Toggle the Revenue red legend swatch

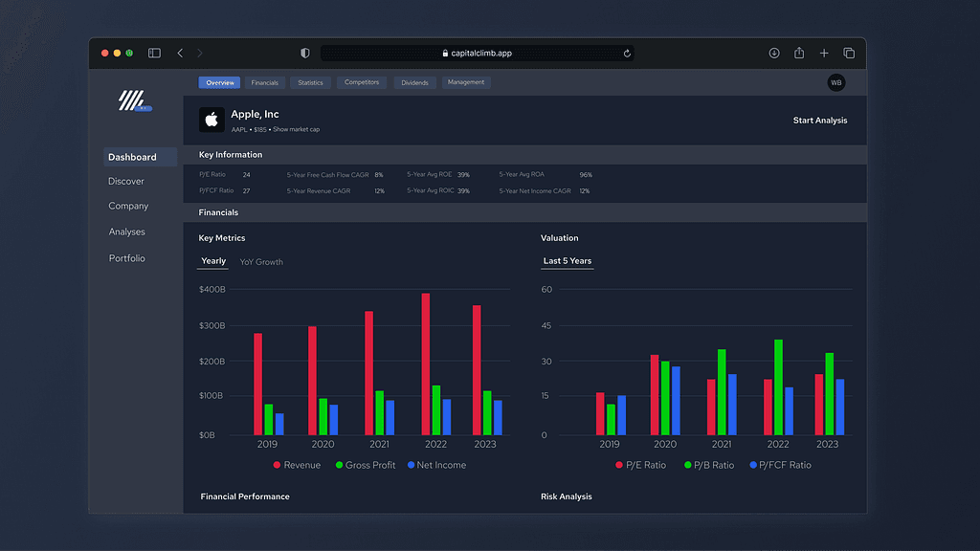(277, 465)
